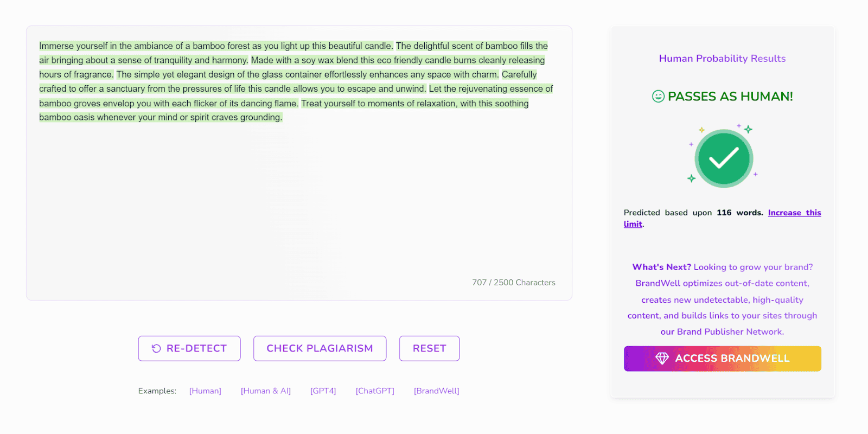Try the [GPT4] example text

point(323,391)
